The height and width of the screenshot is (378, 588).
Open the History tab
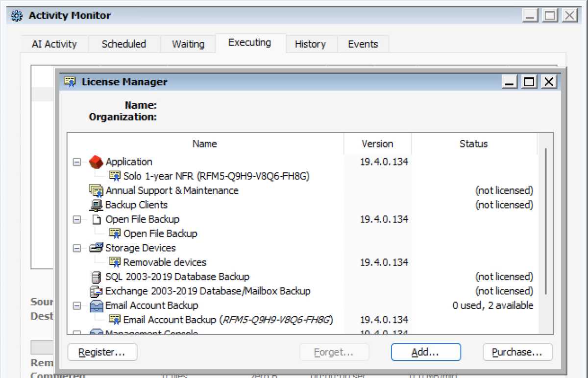pos(310,44)
